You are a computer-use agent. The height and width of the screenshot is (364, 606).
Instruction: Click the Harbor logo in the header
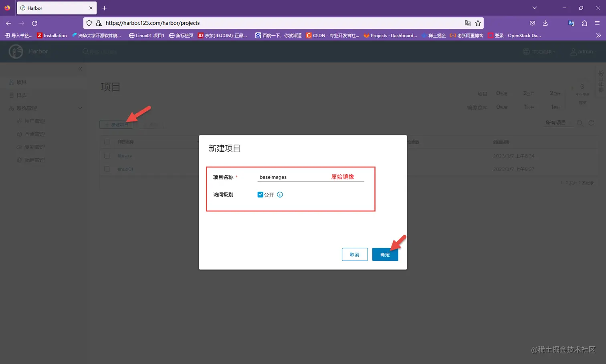click(16, 51)
